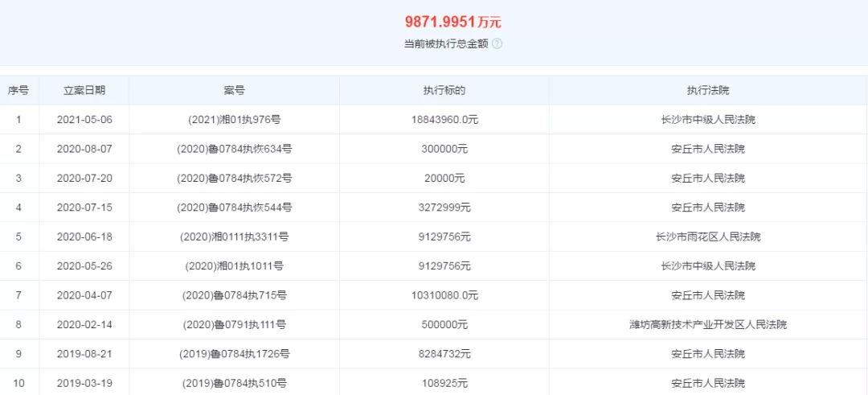Select case number (2019)鲁0784执510号

[234, 384]
